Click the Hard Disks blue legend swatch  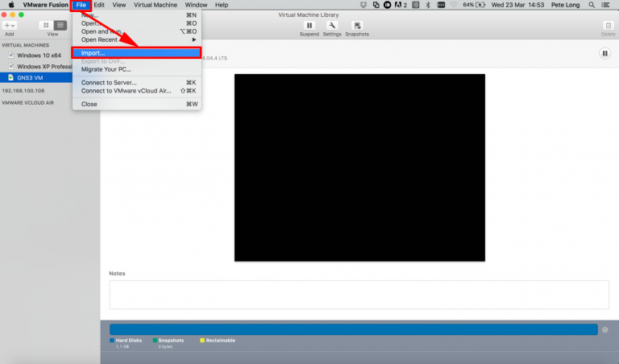[x=112, y=341]
